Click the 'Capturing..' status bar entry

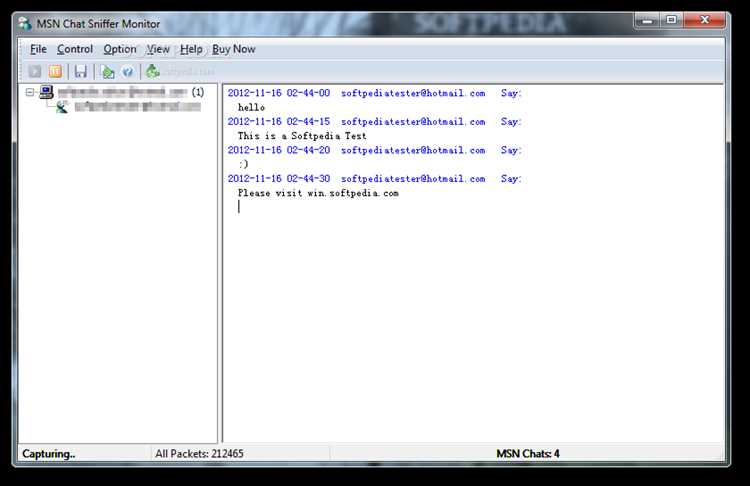tap(48, 453)
